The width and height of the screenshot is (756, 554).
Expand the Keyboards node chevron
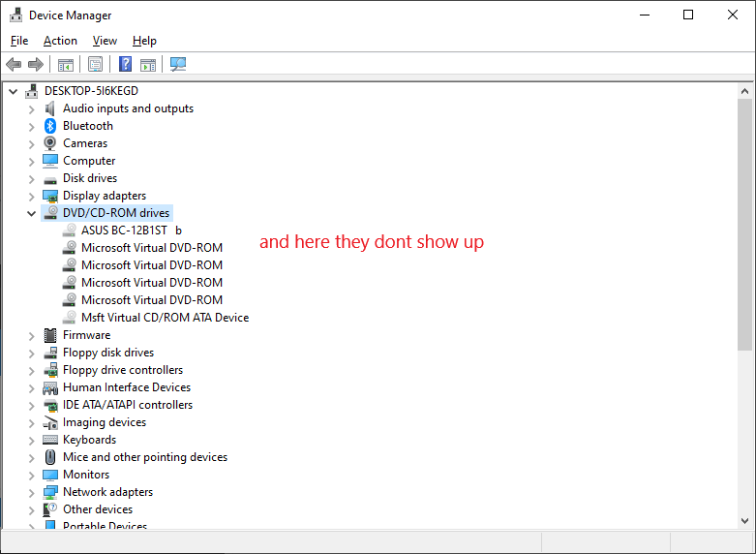point(31,440)
